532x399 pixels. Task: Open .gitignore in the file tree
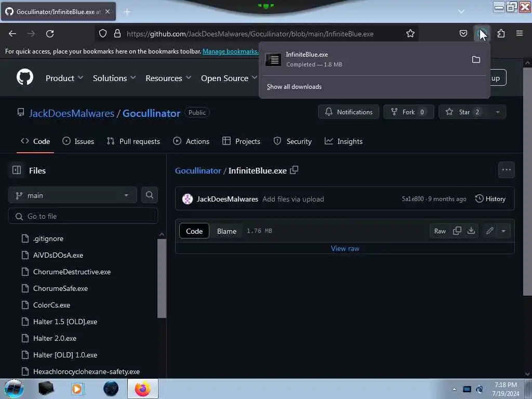[x=48, y=238]
